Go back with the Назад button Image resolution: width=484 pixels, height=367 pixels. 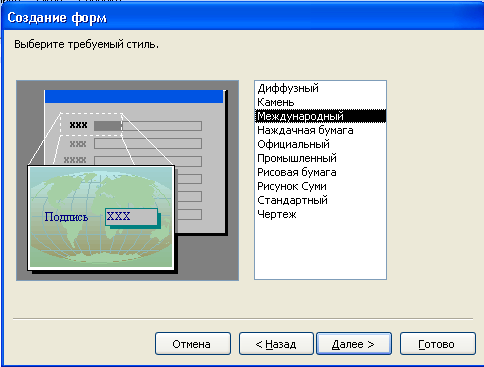click(276, 343)
